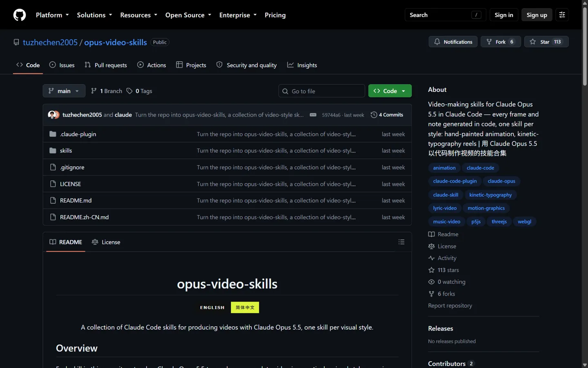Open the GitHub homepage logo
588x368 pixels.
coord(20,15)
